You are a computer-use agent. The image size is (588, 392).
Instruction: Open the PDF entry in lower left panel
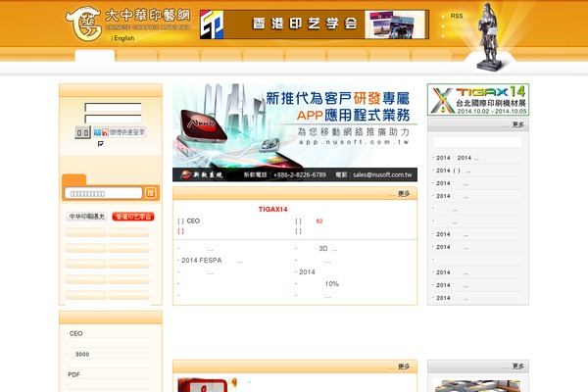[73, 374]
